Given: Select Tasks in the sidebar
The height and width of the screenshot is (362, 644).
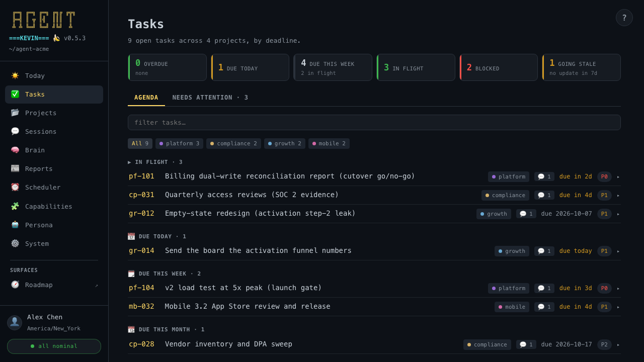Looking at the screenshot, I should (x=54, y=94).
